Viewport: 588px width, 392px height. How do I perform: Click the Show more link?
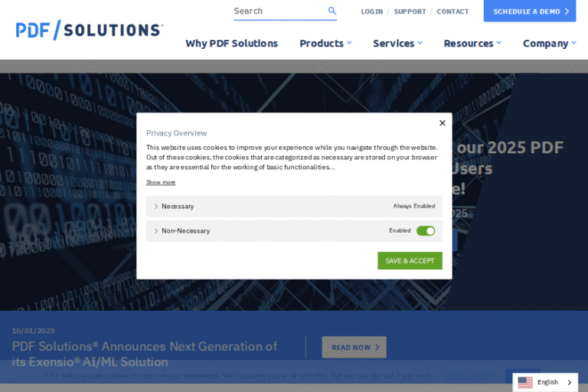(161, 182)
